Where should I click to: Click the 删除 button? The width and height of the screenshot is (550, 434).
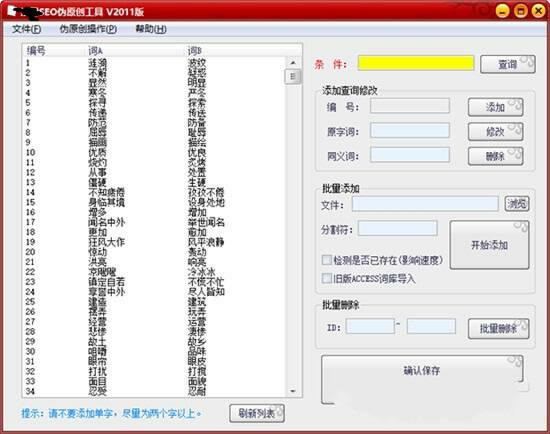[x=495, y=156]
